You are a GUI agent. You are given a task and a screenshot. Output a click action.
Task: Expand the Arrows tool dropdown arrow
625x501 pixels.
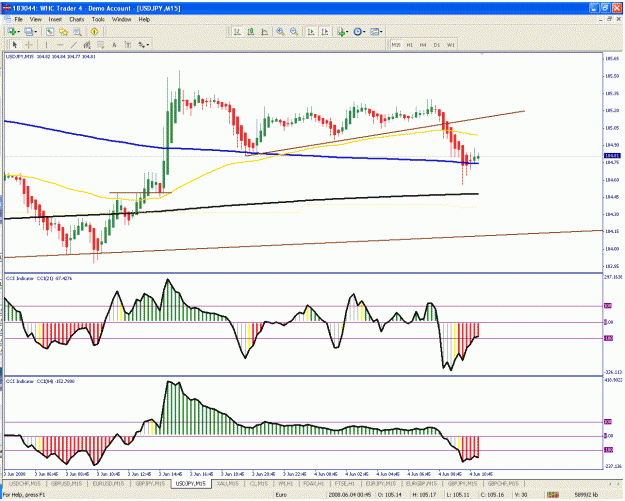[x=148, y=45]
